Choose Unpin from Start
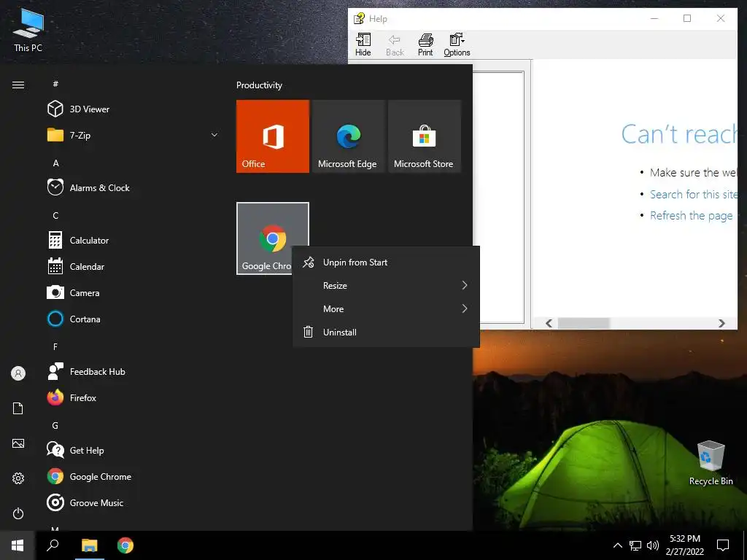 386,262
